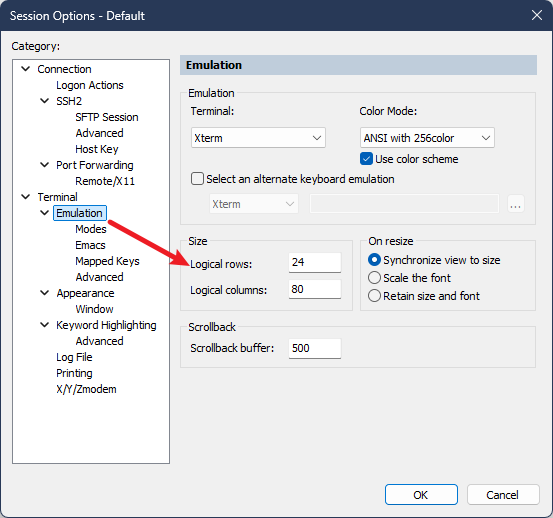
Task: Click the Scrollback buffer input field
Action: pos(315,348)
